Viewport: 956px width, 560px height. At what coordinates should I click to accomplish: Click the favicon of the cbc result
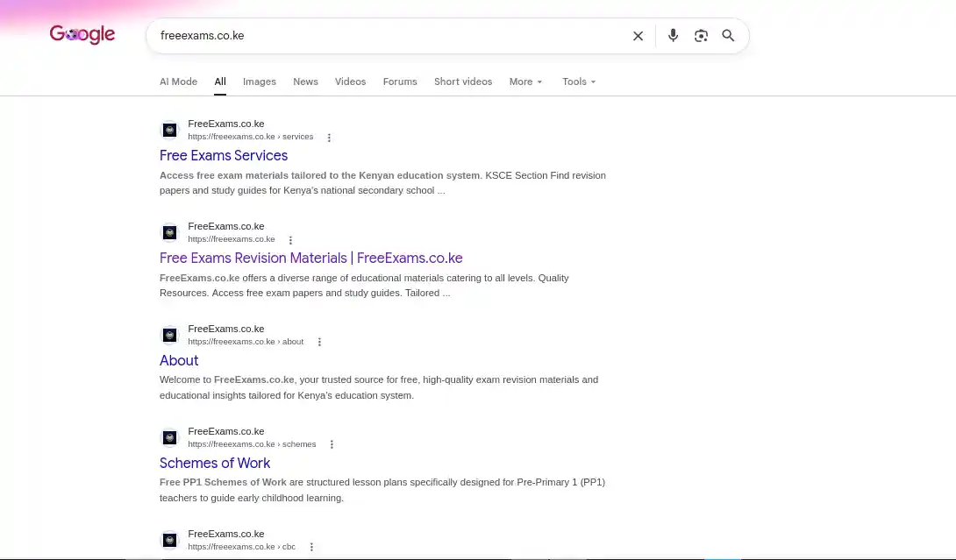coord(170,540)
